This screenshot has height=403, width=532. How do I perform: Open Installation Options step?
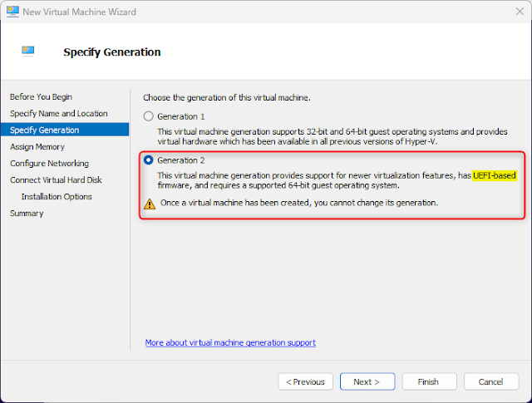point(57,196)
